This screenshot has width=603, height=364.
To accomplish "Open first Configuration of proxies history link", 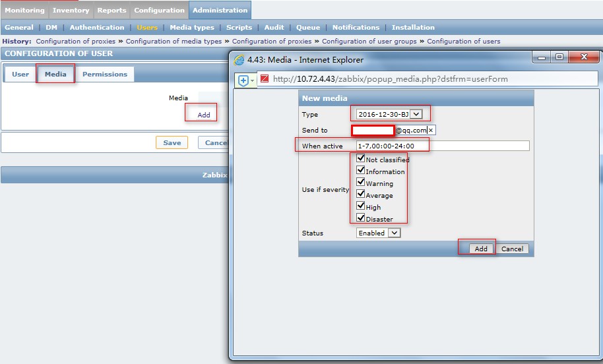I will pos(75,41).
